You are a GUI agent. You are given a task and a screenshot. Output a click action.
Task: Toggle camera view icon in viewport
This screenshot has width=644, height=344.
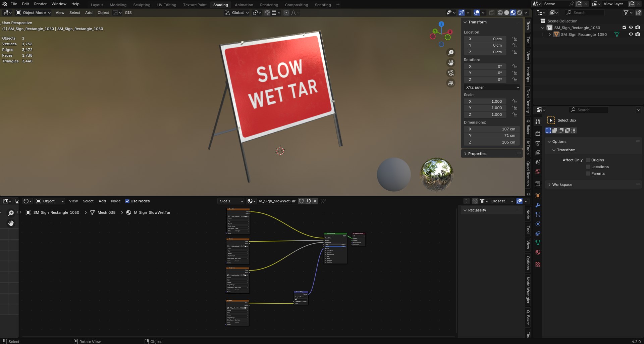[451, 73]
